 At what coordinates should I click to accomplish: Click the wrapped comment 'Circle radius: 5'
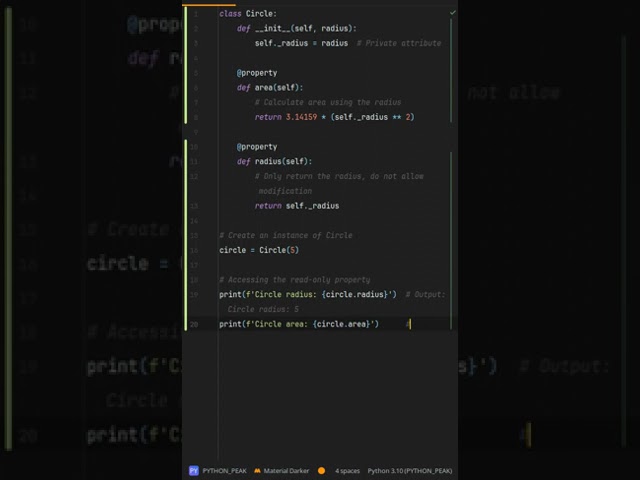(x=263, y=309)
